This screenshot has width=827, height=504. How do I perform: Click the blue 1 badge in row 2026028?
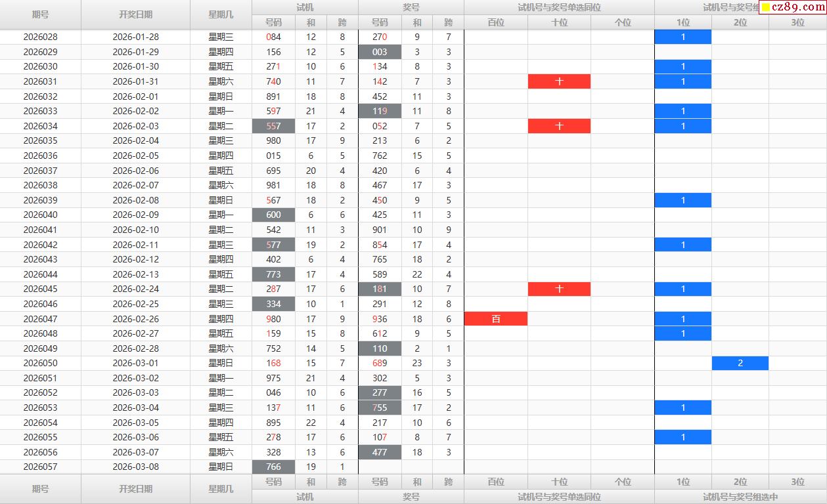coord(682,37)
